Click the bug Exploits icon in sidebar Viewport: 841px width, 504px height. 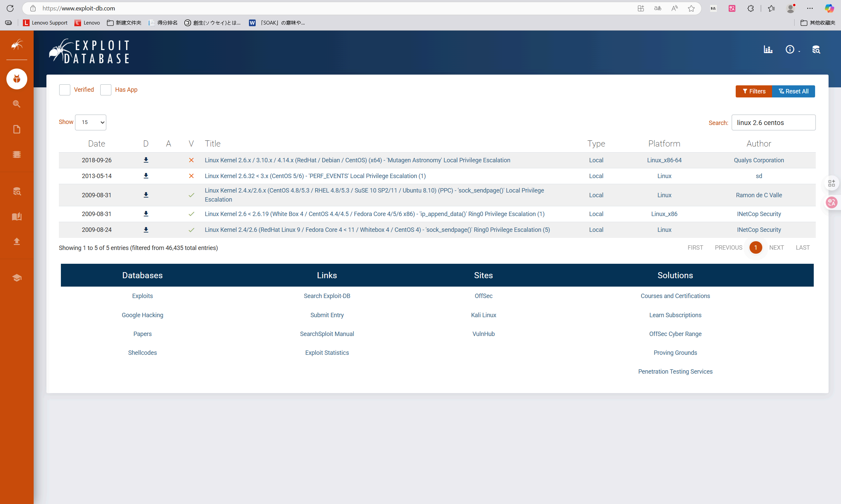coord(17,79)
